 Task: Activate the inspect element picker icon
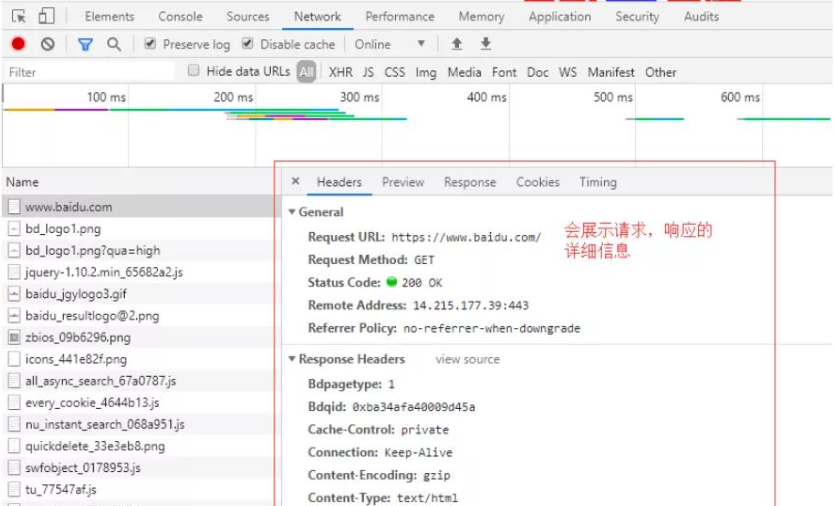19,17
